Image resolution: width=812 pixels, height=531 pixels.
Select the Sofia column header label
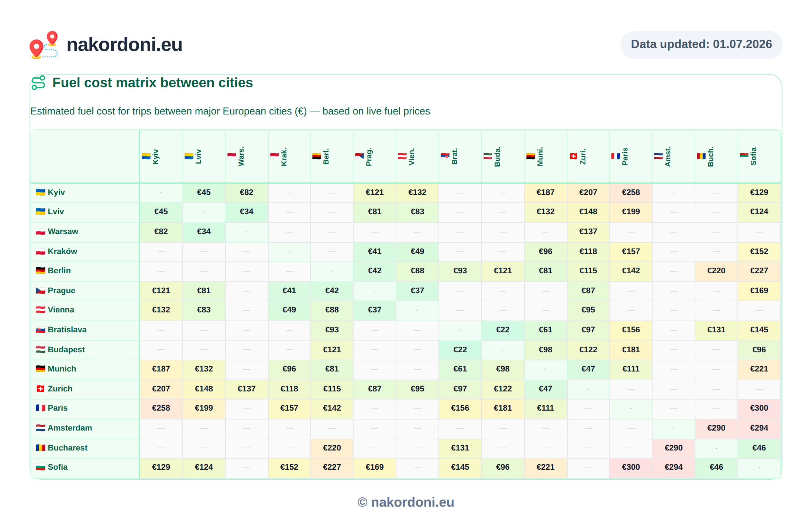753,157
